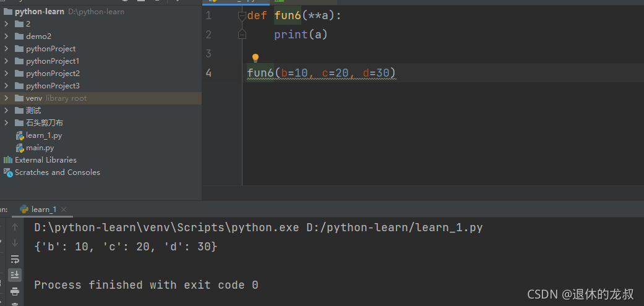Click the dictionary output line in console
Image resolution: width=644 pixels, height=306 pixels.
(x=126, y=247)
